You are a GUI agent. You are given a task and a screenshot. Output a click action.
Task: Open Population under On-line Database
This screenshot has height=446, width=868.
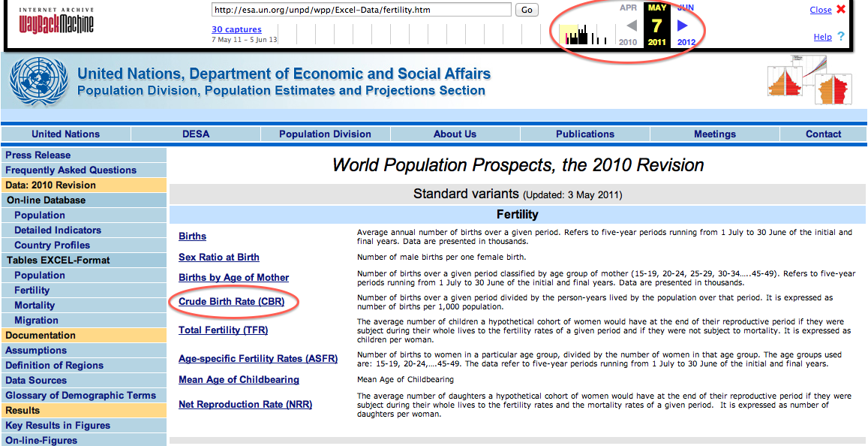[39, 215]
